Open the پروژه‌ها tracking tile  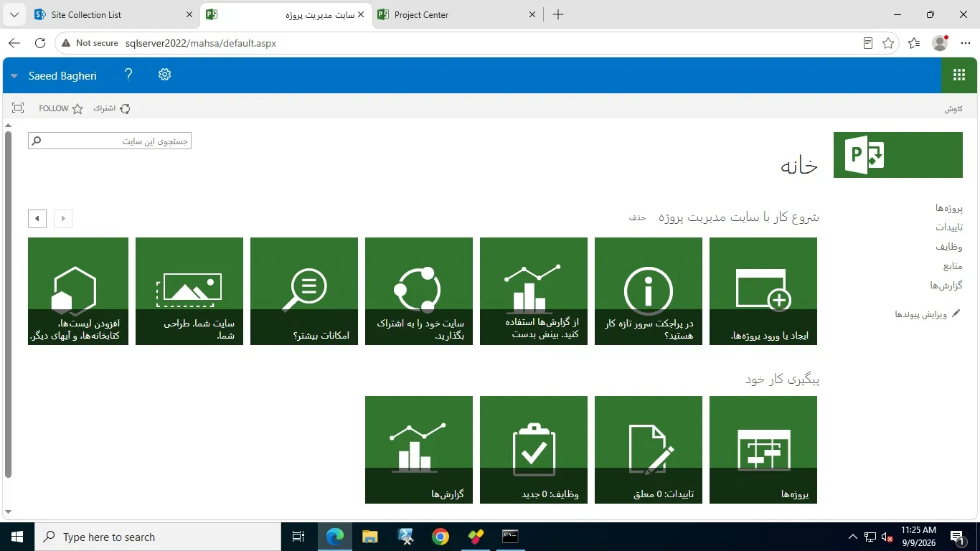tap(763, 450)
